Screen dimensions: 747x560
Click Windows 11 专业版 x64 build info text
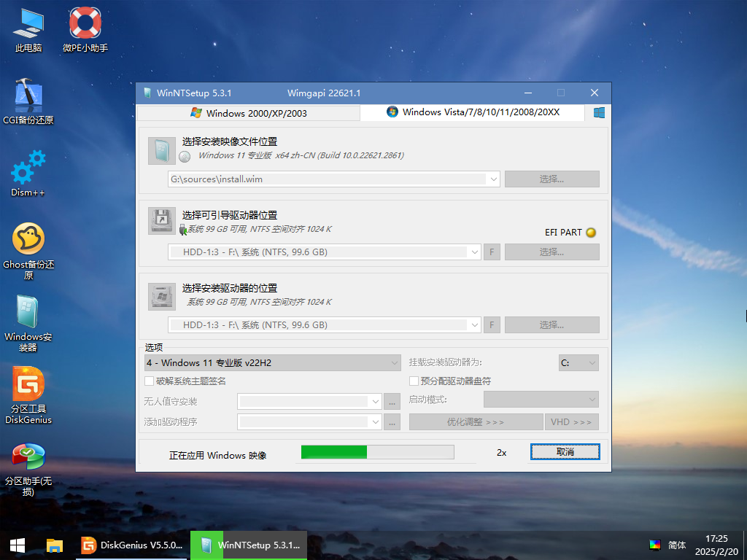[301, 156]
